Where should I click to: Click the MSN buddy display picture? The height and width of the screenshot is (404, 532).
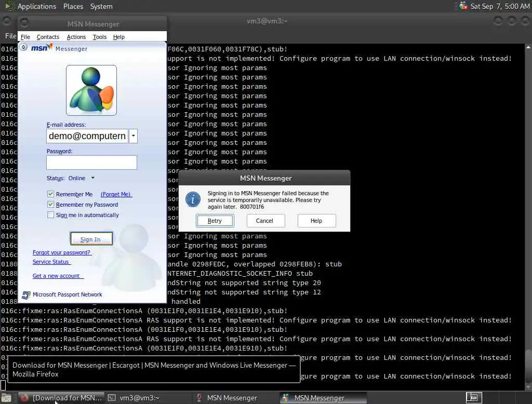91,90
